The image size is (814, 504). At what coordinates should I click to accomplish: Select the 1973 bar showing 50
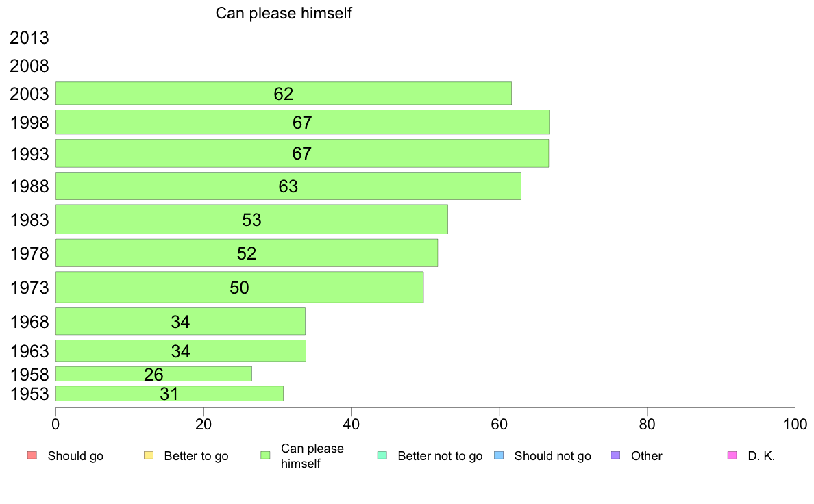point(239,287)
